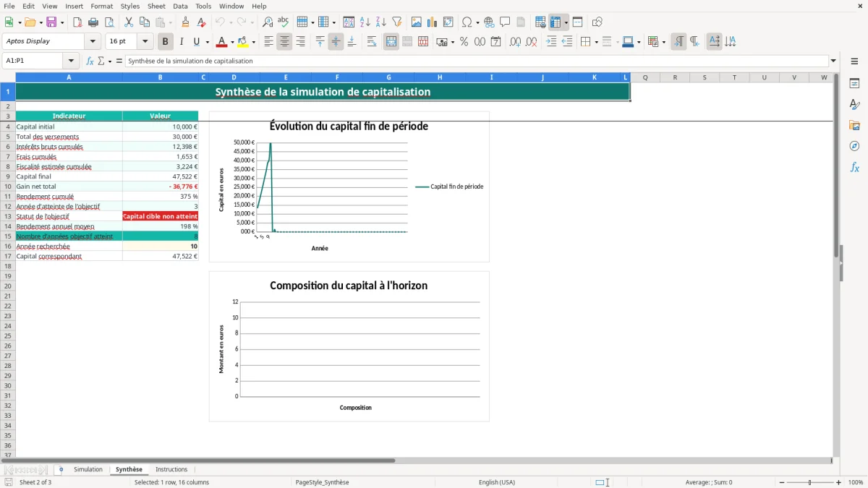
Task: Cut the selected cells
Action: tap(129, 22)
